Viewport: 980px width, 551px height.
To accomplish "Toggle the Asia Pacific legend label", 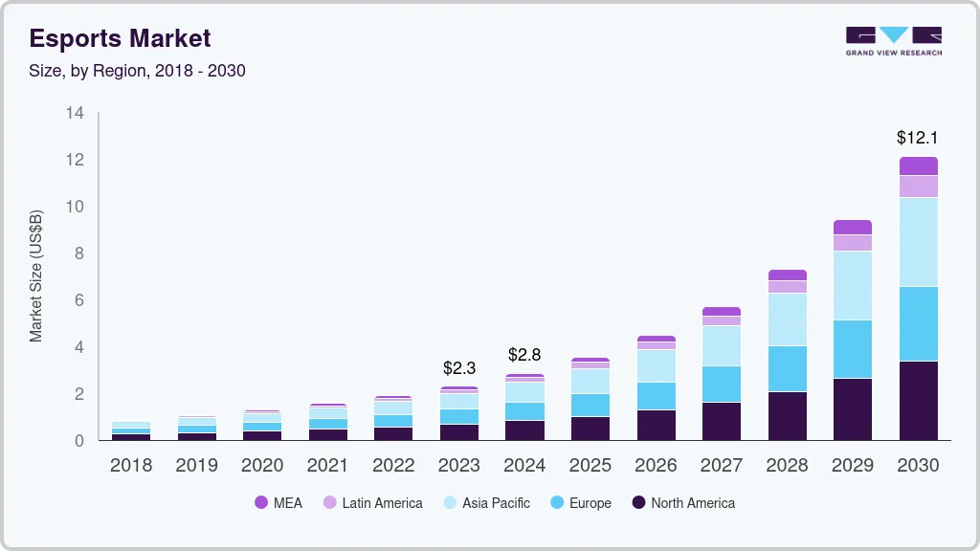I will pos(496,503).
